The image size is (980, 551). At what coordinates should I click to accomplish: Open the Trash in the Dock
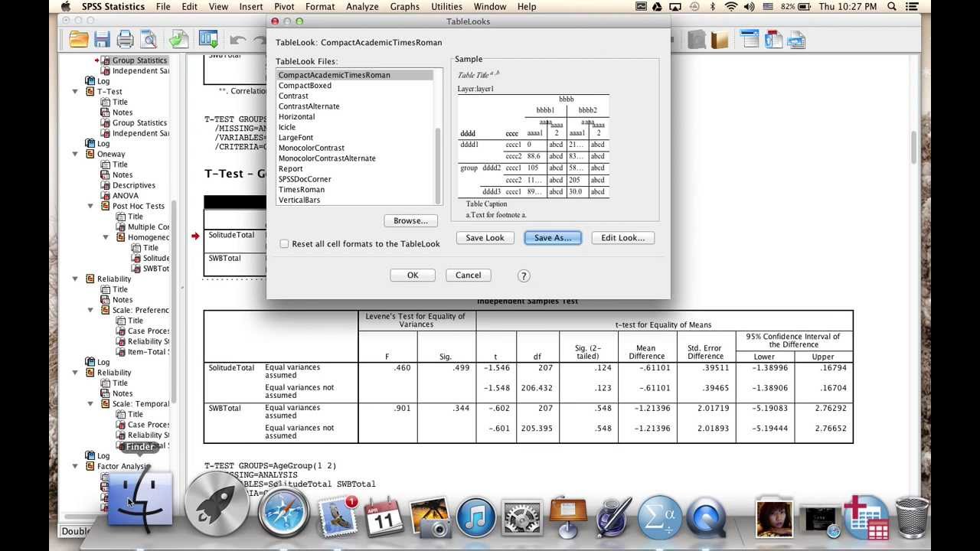(912, 517)
